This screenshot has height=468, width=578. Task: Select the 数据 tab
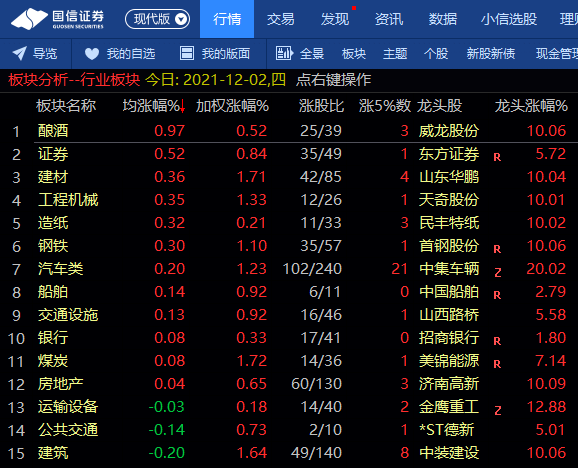pyautogui.click(x=442, y=19)
